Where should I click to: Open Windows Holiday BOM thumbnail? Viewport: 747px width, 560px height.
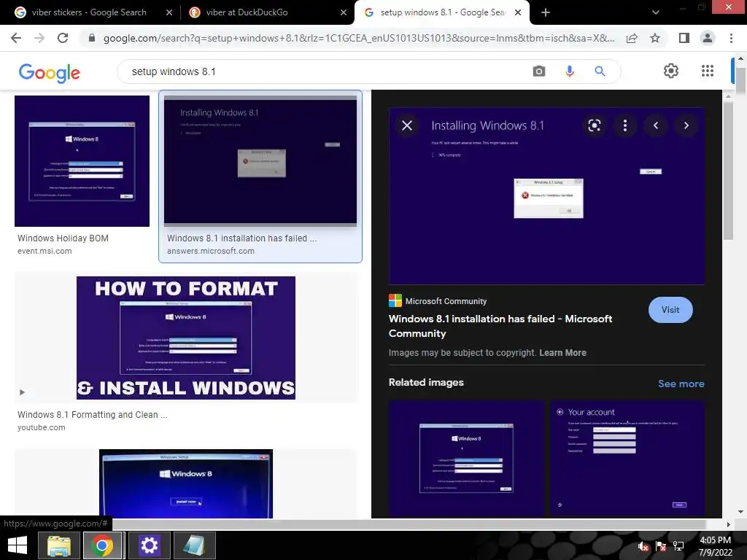[x=82, y=161]
